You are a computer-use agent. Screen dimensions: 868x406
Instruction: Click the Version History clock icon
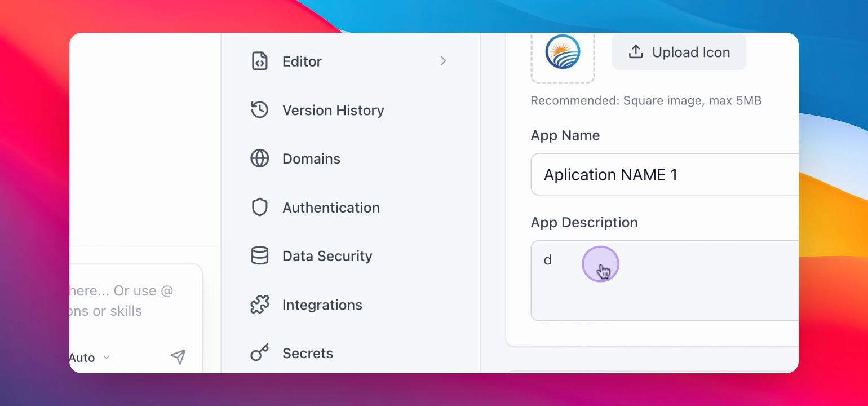coord(259,110)
